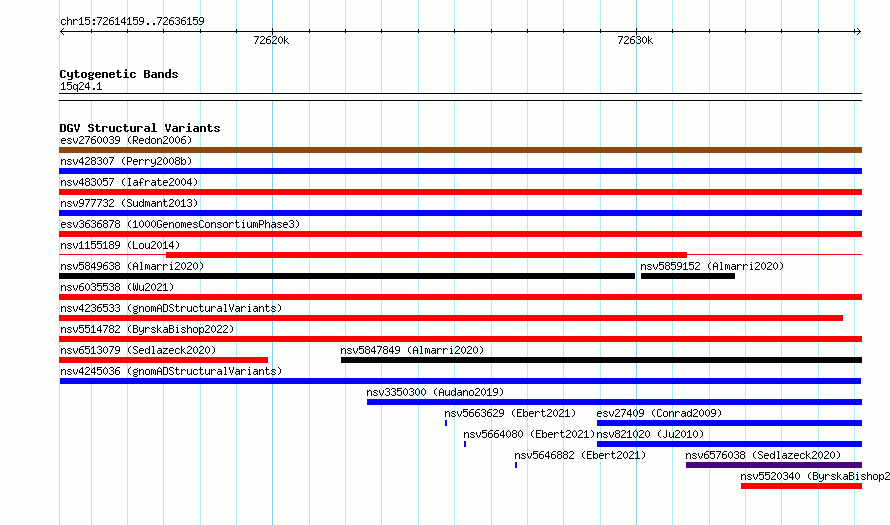Click the brown esv2760039 Redon2006 variant bar

click(460, 150)
